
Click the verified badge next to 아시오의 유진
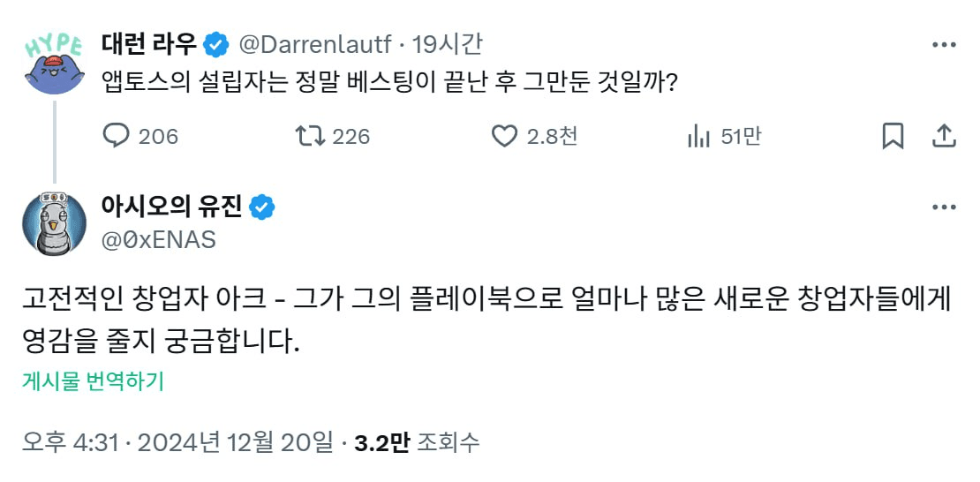coord(262,207)
